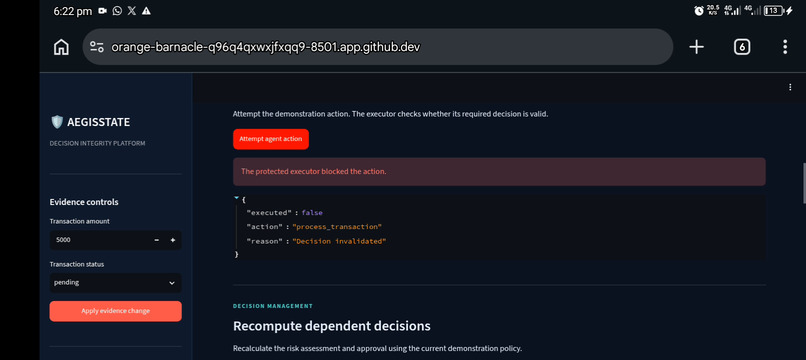The height and width of the screenshot is (360, 806).
Task: Click DECISION INTEGRITY PLATFORM subtitle
Action: coord(97,143)
